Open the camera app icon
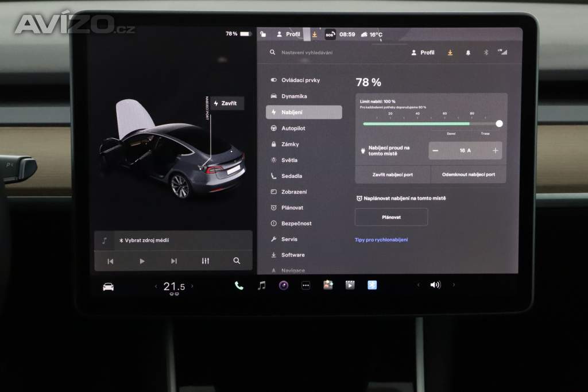Image resolution: width=588 pixels, height=392 pixels. [x=284, y=286]
